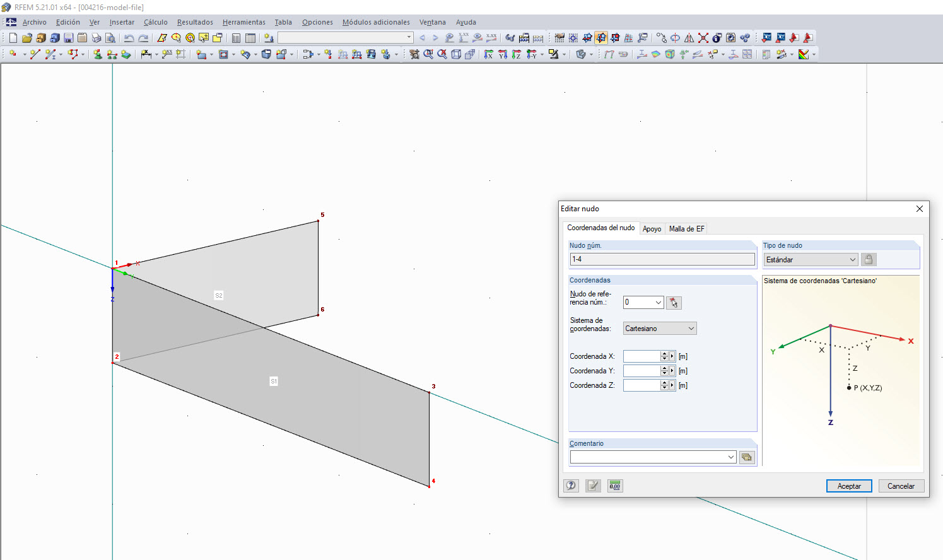Click the View in Z direction icon

[517, 54]
